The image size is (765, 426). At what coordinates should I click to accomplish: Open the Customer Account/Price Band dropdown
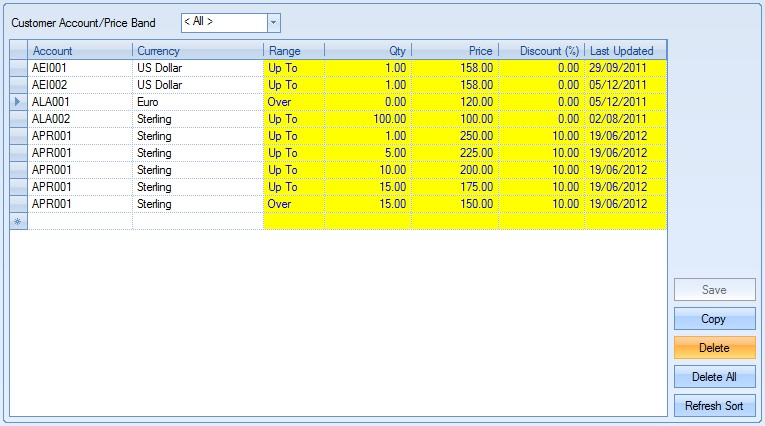[274, 22]
